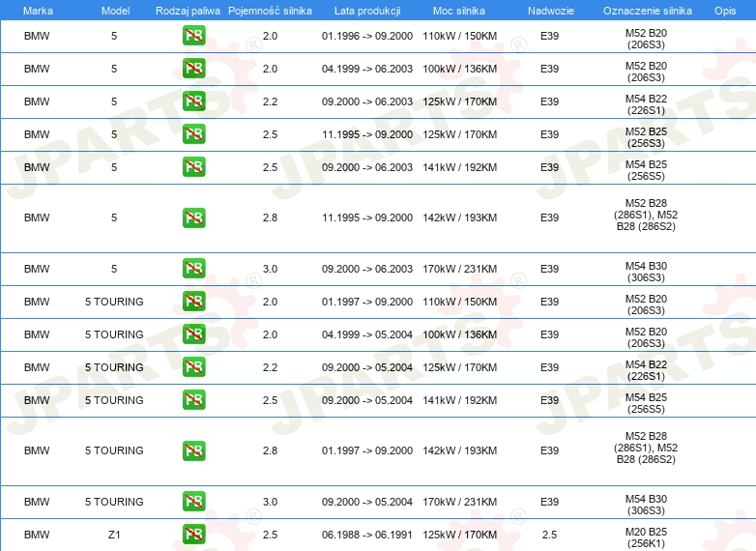Click engine capacity 2.8 in 5 TOURING row

(270, 450)
